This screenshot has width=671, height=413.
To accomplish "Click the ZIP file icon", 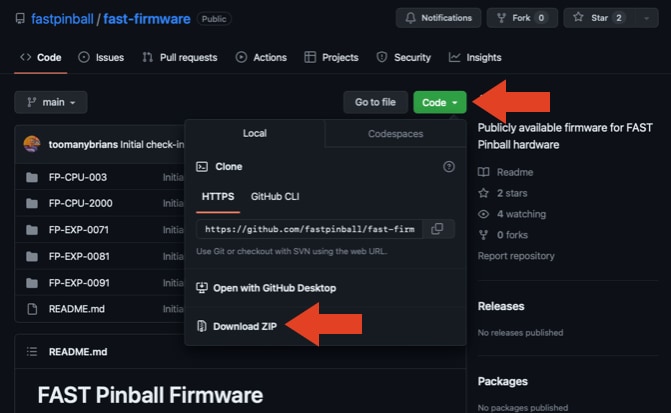I will [201, 326].
